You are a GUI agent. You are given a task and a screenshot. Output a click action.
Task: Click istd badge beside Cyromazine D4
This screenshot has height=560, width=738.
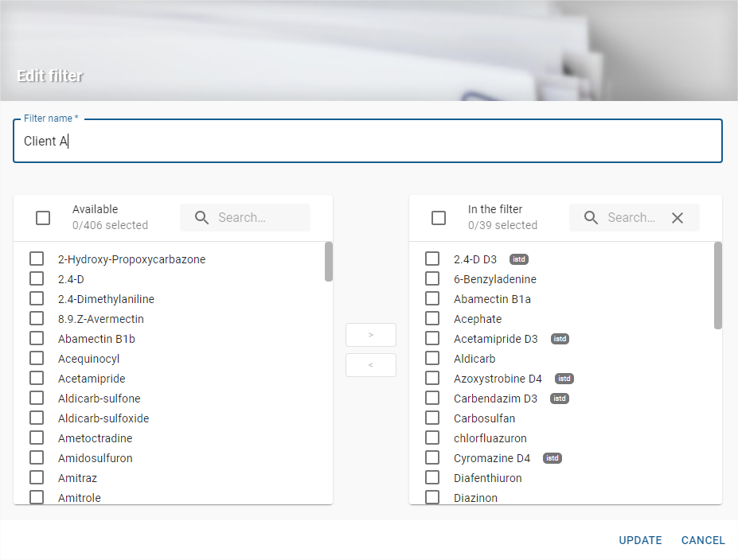click(553, 458)
